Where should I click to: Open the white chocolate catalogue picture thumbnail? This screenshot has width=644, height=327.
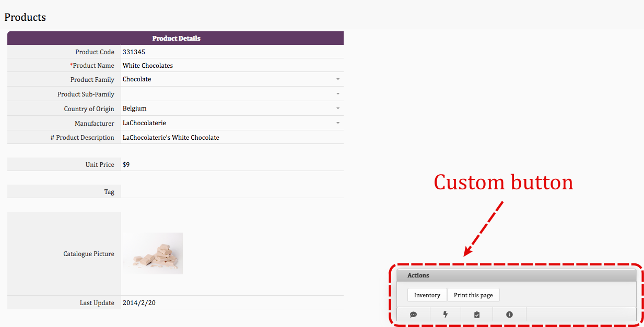[153, 253]
